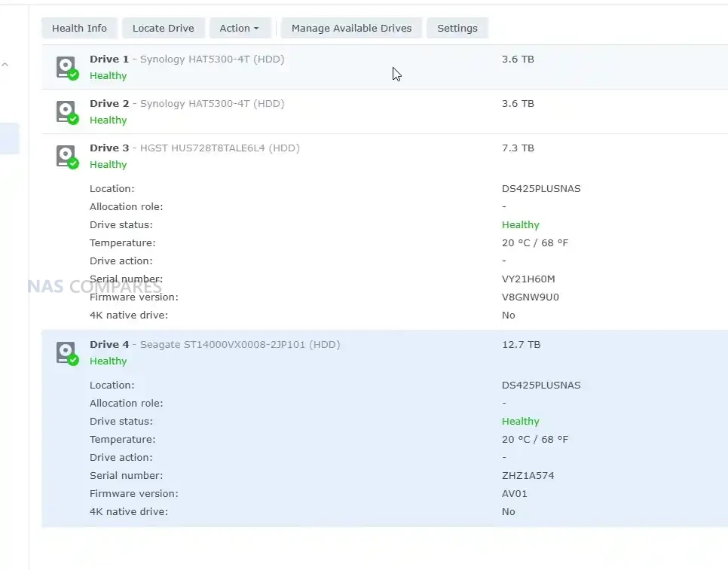
Task: Expand the Drive 2 Synology HAT5300-4T row
Action: point(187,103)
